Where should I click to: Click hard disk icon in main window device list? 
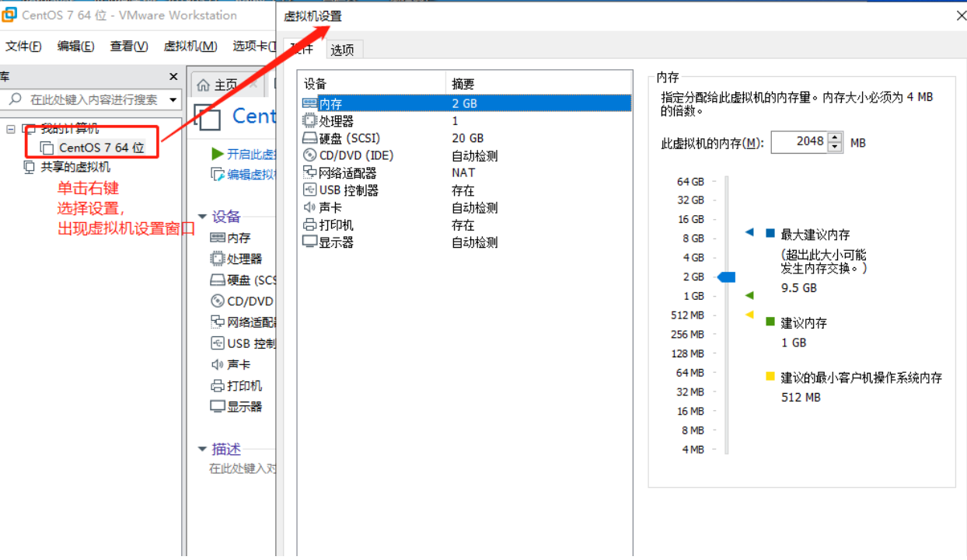[x=218, y=280]
